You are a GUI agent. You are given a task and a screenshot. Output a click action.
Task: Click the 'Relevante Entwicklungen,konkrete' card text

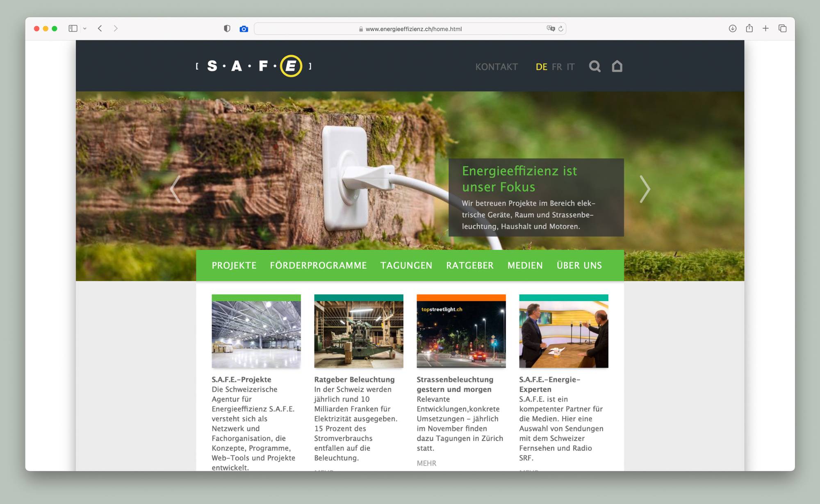460,424
